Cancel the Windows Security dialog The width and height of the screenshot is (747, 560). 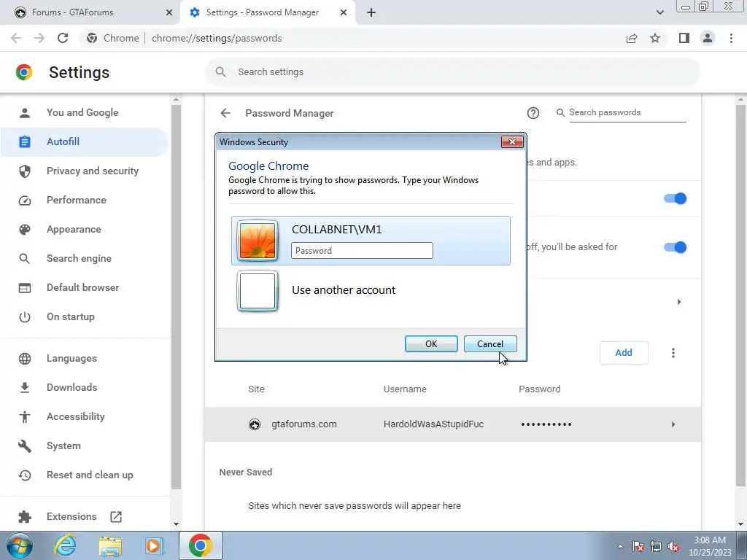[490, 344]
